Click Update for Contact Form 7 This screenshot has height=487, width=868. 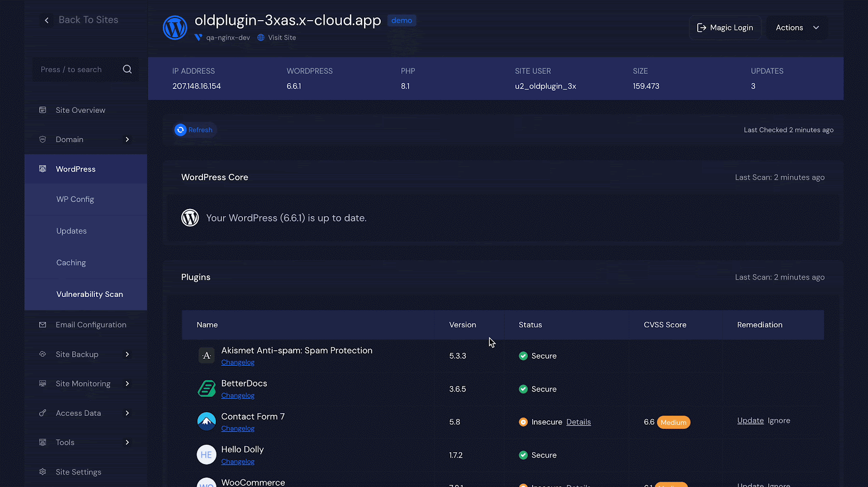coord(750,421)
